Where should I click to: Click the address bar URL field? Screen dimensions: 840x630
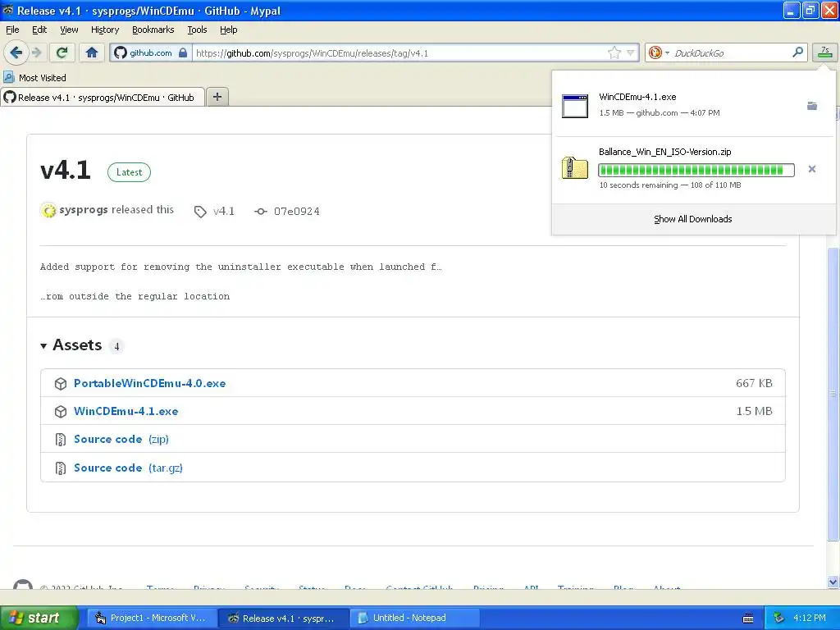(x=399, y=52)
